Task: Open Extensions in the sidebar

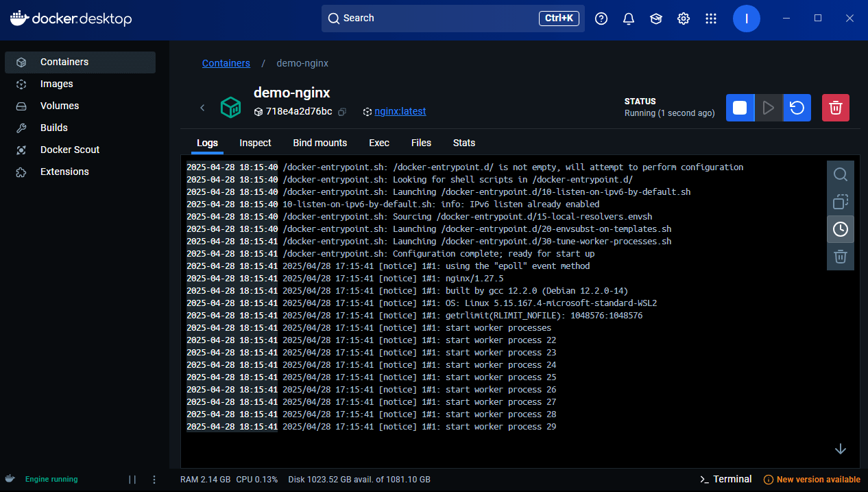Action: (x=80, y=172)
